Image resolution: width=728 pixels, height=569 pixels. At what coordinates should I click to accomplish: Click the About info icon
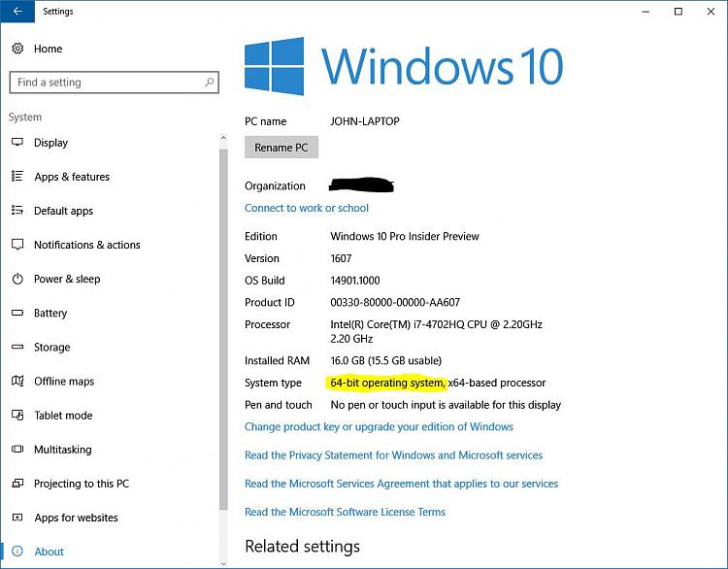[x=17, y=552]
